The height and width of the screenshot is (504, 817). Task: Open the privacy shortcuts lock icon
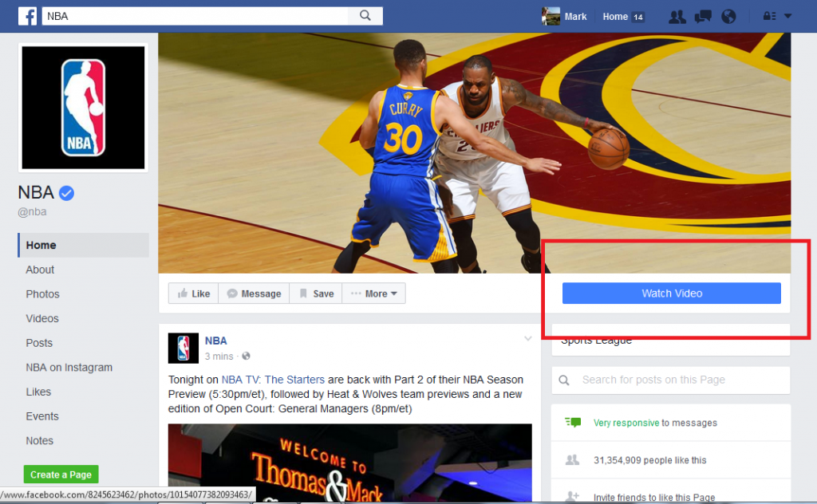tap(770, 16)
